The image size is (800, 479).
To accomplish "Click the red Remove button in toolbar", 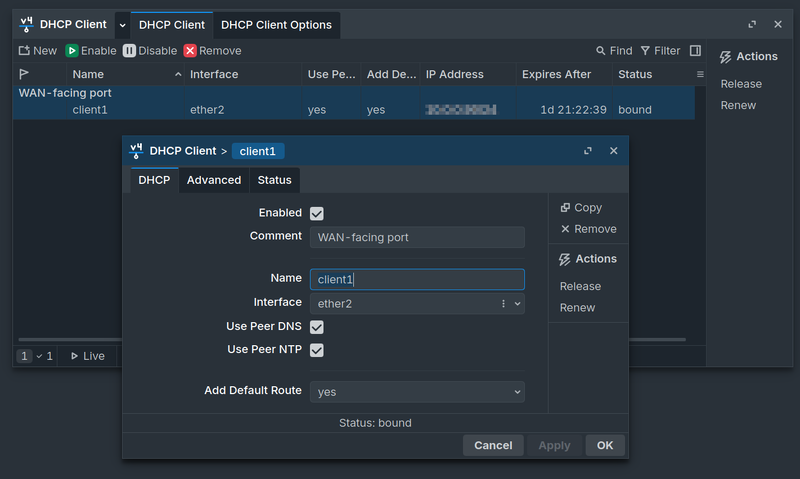I will [212, 51].
